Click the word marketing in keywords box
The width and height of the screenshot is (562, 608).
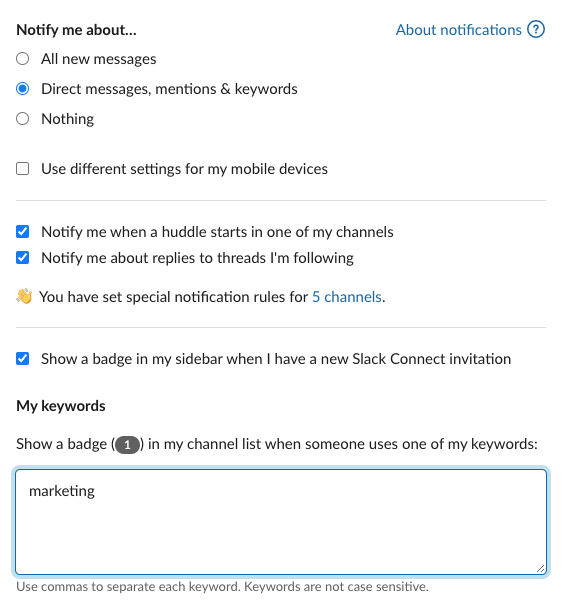pos(62,491)
